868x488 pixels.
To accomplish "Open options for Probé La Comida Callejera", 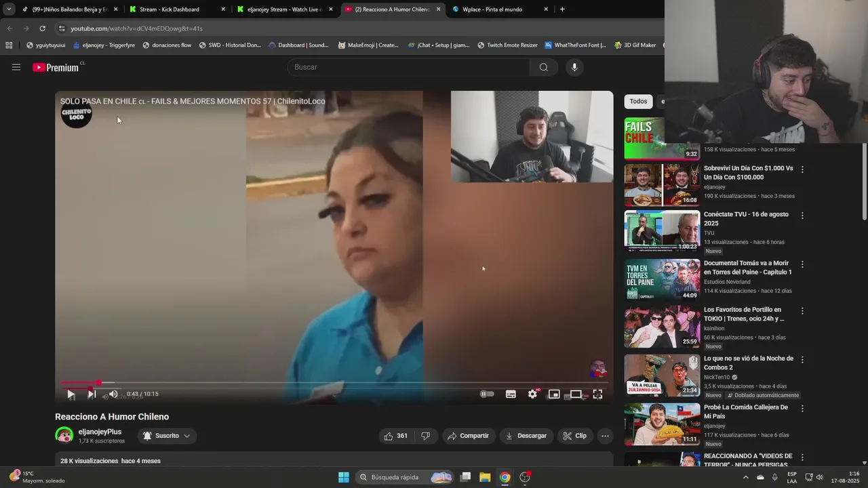I will [802, 409].
